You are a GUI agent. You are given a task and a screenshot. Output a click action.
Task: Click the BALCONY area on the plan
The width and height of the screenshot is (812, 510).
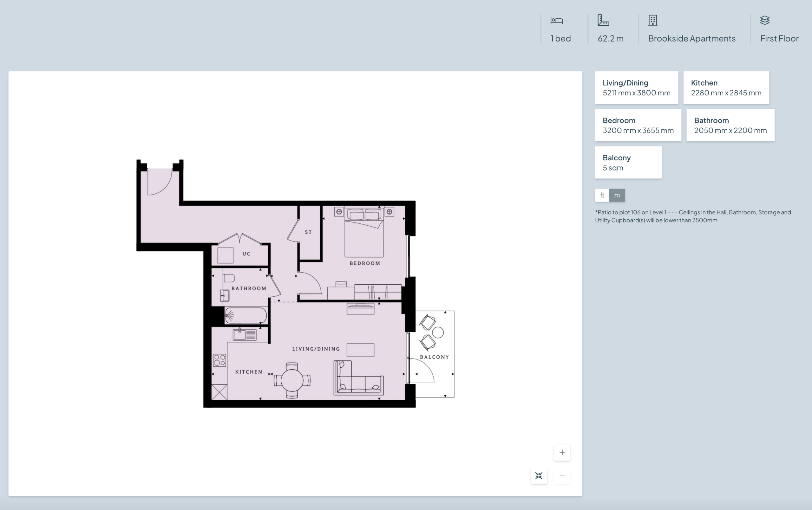434,357
